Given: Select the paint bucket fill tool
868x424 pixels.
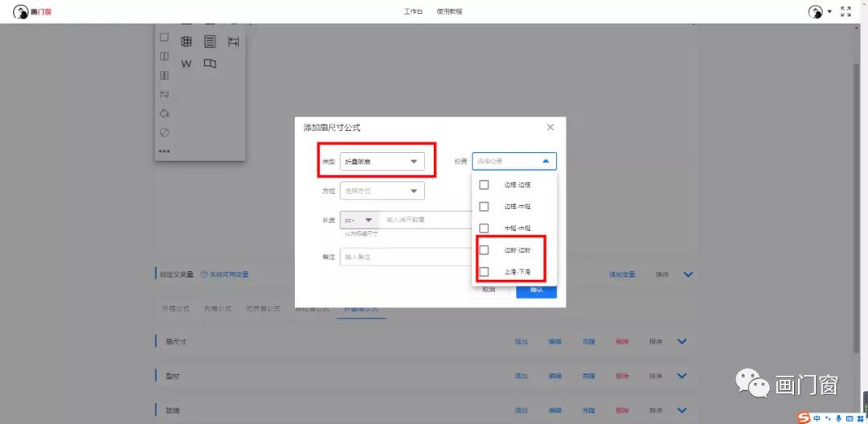Looking at the screenshot, I should click(164, 113).
